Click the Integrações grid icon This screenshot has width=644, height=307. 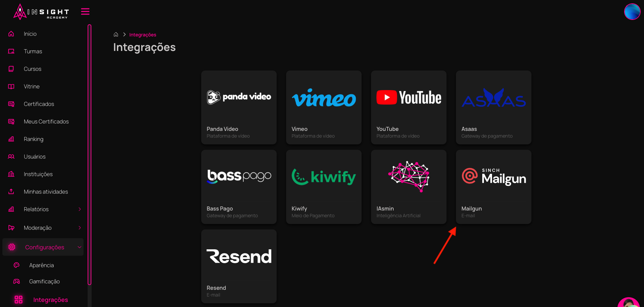click(19, 300)
